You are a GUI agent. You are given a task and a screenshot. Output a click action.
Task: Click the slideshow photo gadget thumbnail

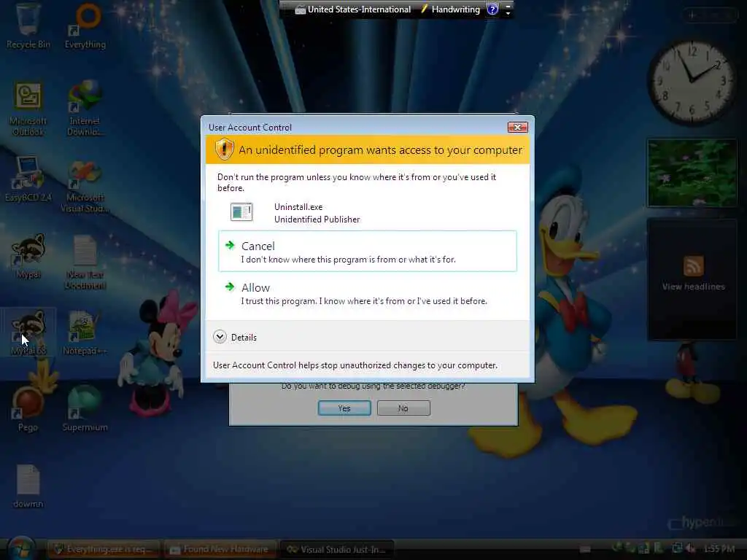click(x=692, y=173)
